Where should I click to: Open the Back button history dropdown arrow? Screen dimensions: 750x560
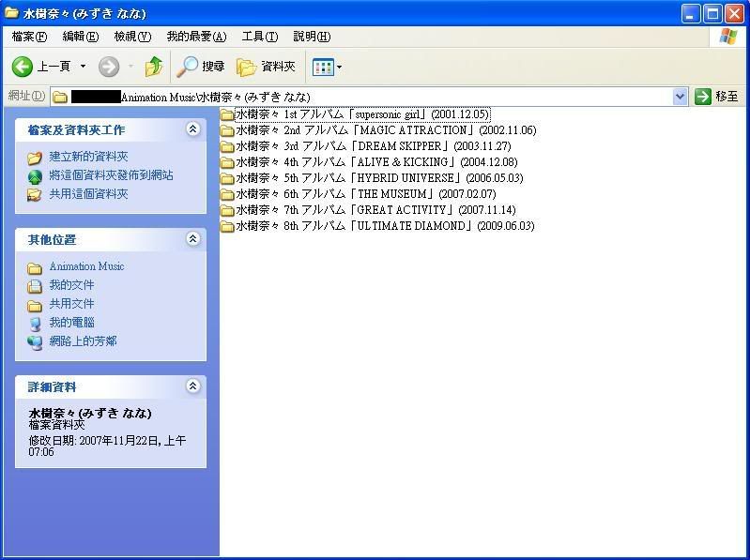pyautogui.click(x=83, y=67)
